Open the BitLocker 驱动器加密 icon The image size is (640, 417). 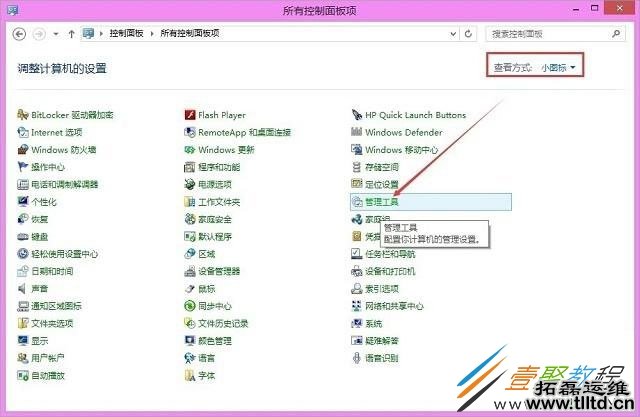pyautogui.click(x=22, y=115)
